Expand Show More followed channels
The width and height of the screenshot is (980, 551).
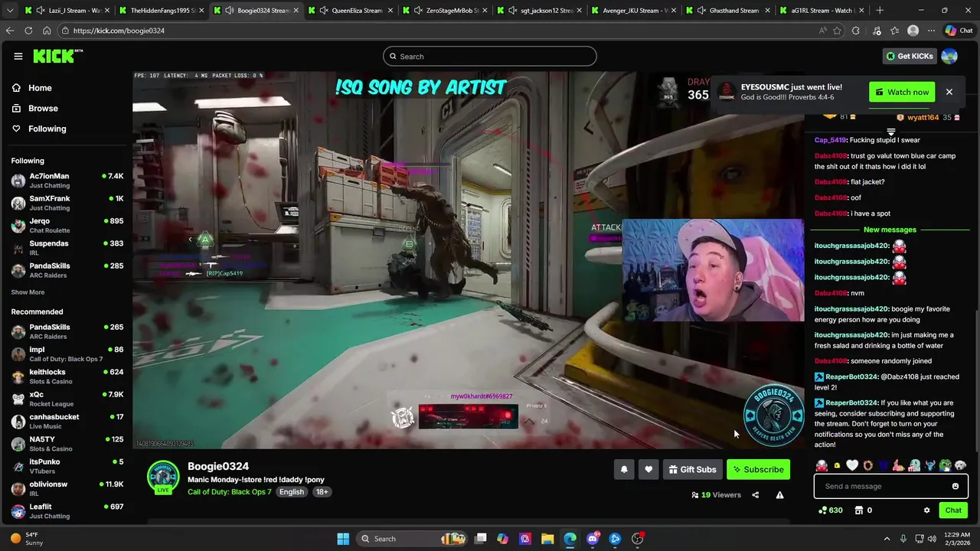[x=28, y=292]
